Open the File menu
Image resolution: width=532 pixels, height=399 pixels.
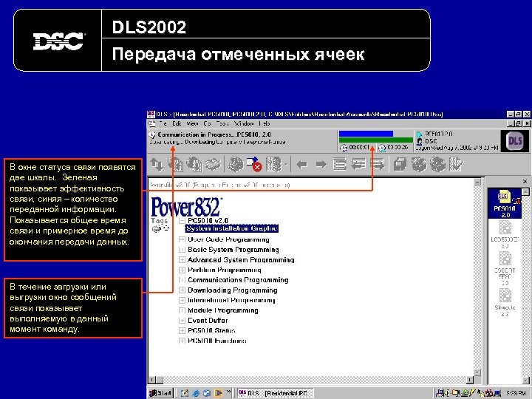coord(163,123)
